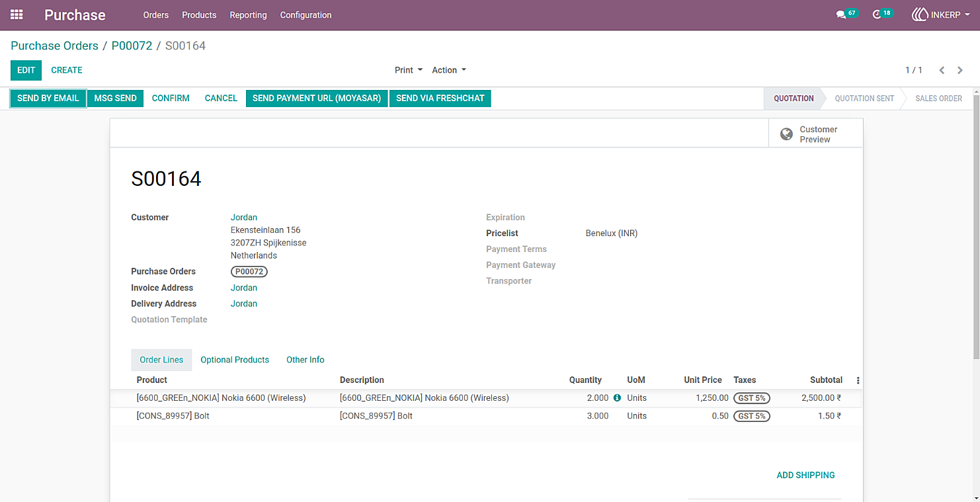Screen dimensions: 980x502
Task: Open the apps grid menu icon
Action: click(x=17, y=15)
